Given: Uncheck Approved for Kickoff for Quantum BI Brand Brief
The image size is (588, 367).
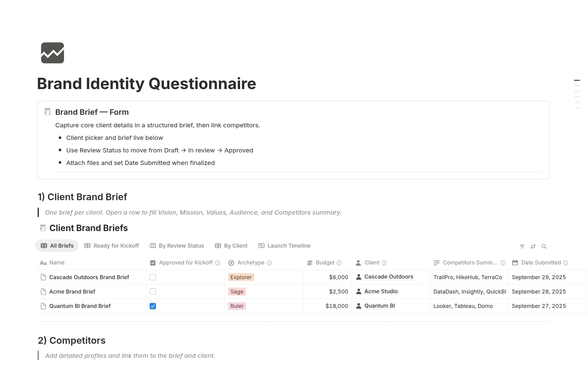Looking at the screenshot, I should coord(153,306).
